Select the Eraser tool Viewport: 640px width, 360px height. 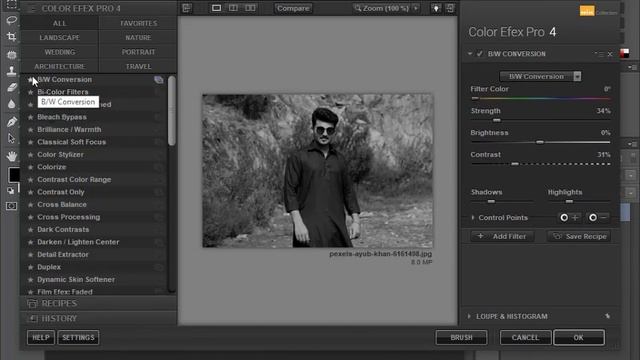11,87
